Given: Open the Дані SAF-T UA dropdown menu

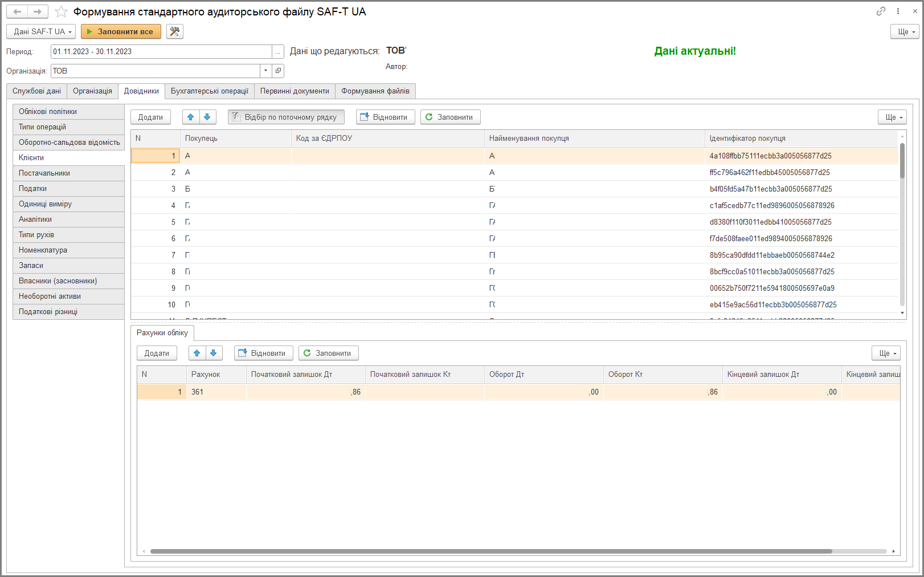Looking at the screenshot, I should (41, 31).
